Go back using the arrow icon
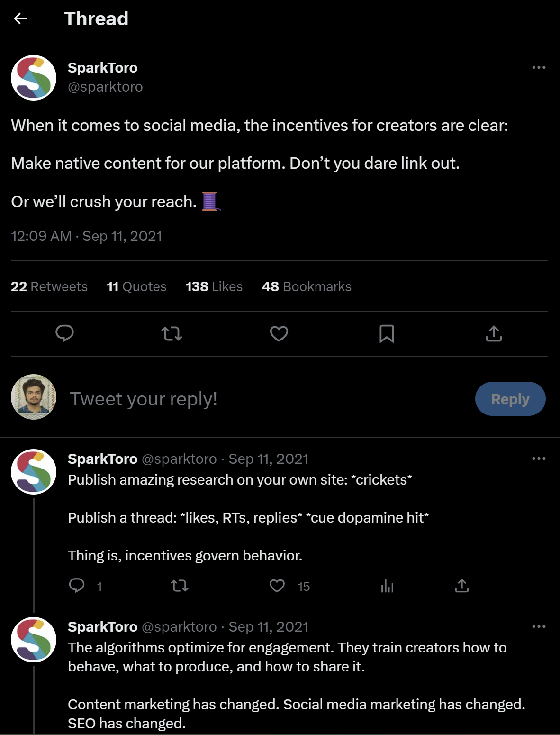The image size is (560, 735). pos(21,18)
